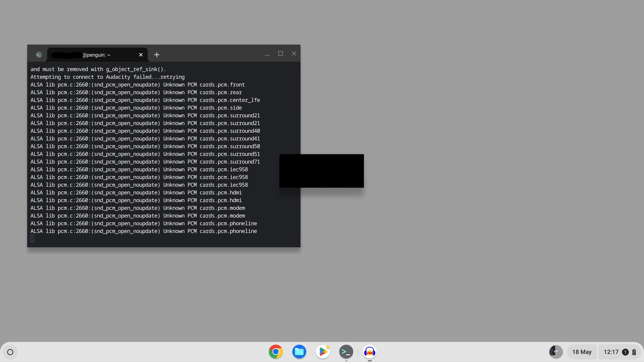644x362 pixels.
Task: Click the terminal icon in the window title bar
Action: [39, 54]
